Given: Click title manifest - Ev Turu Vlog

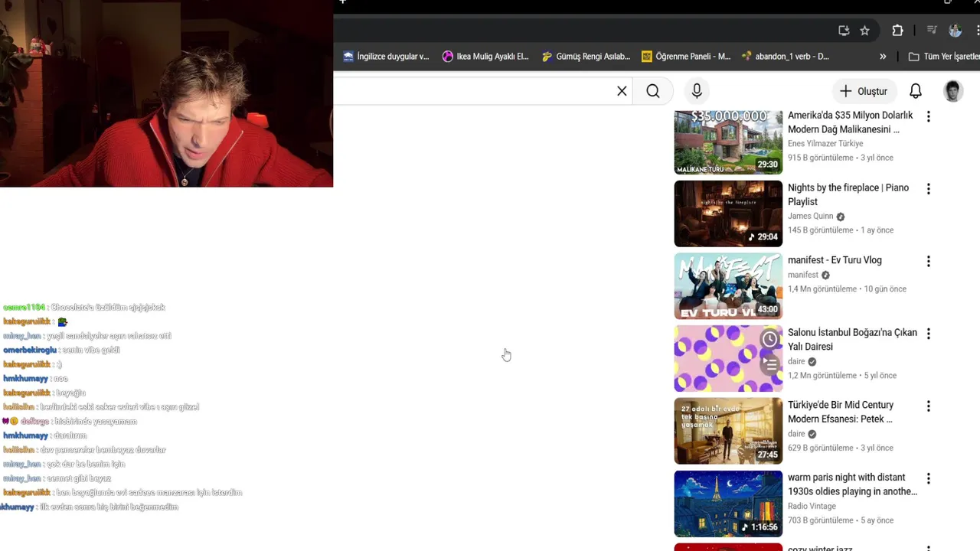Looking at the screenshot, I should coord(835,260).
